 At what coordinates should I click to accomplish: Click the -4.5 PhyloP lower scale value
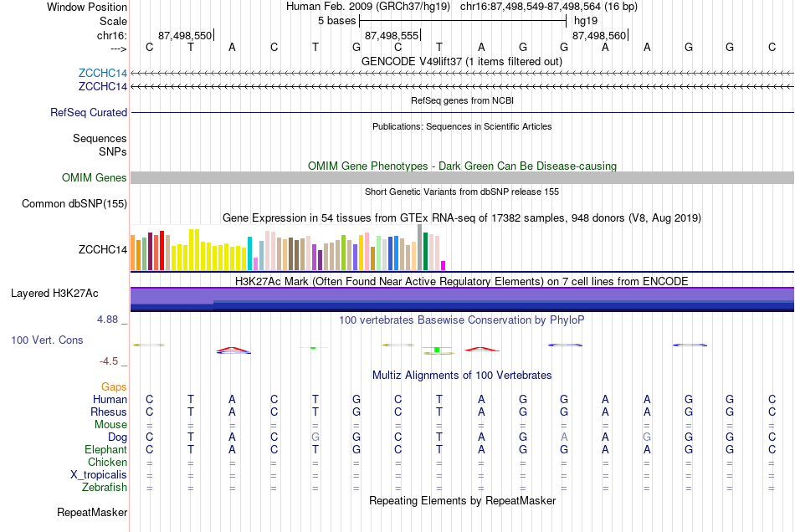(x=109, y=361)
